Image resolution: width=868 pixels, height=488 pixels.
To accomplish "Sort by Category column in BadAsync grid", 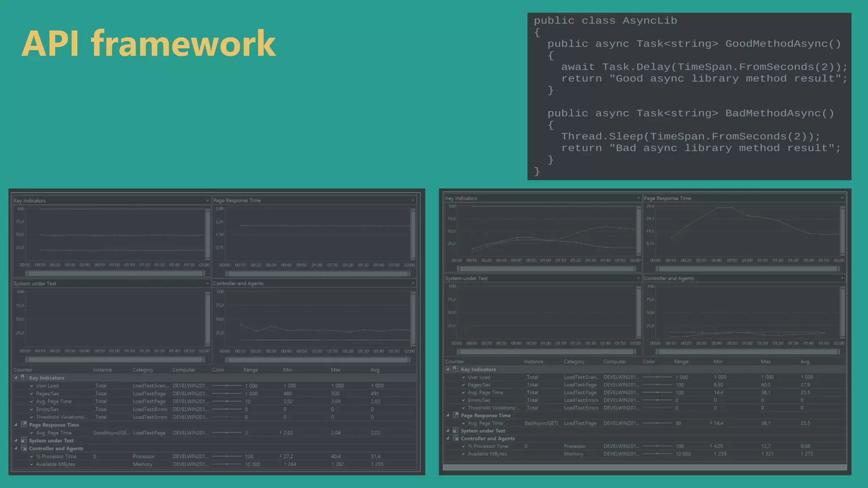I will point(574,361).
